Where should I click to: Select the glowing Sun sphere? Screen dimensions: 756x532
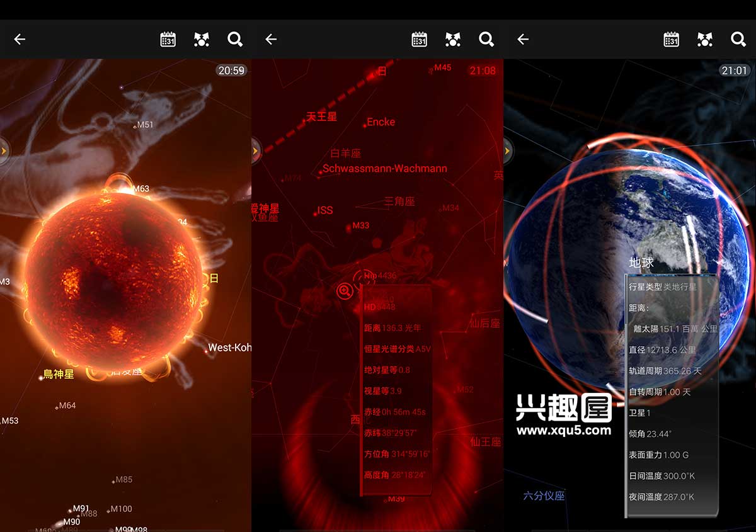(x=113, y=281)
